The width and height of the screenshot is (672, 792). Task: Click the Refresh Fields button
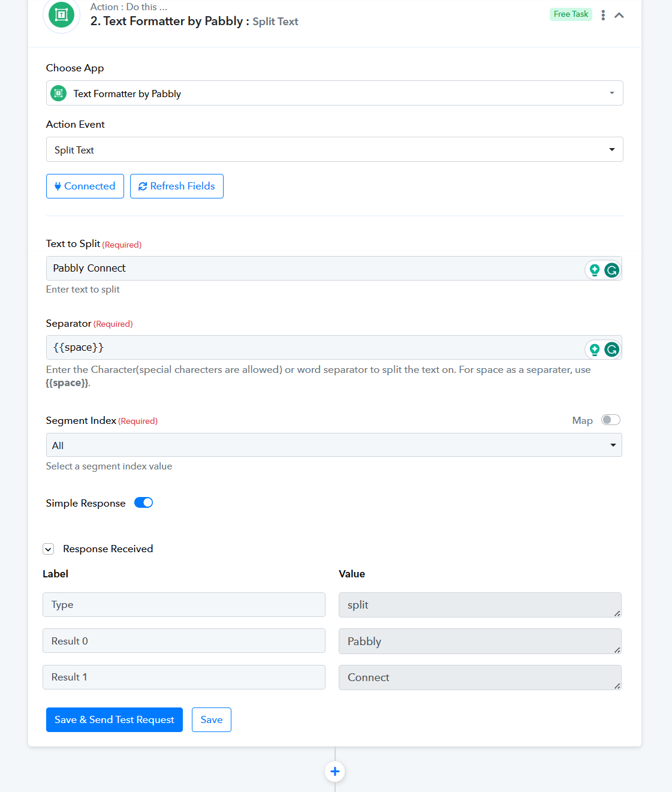point(177,186)
